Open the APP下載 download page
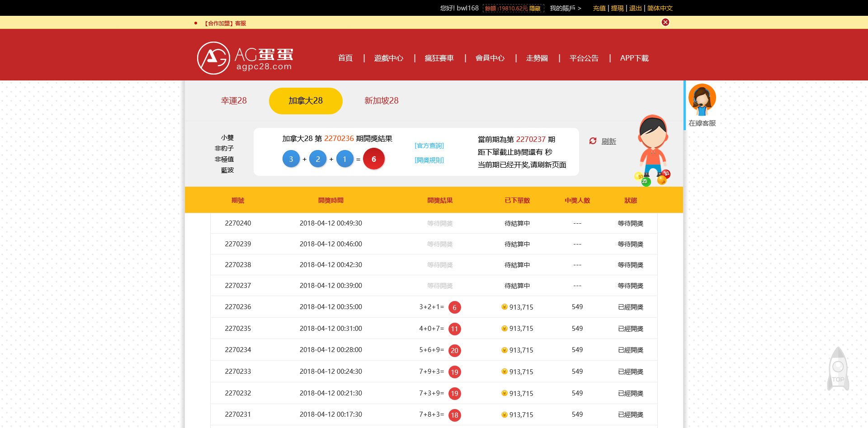Screen dimensions: 868x428 (x=634, y=58)
